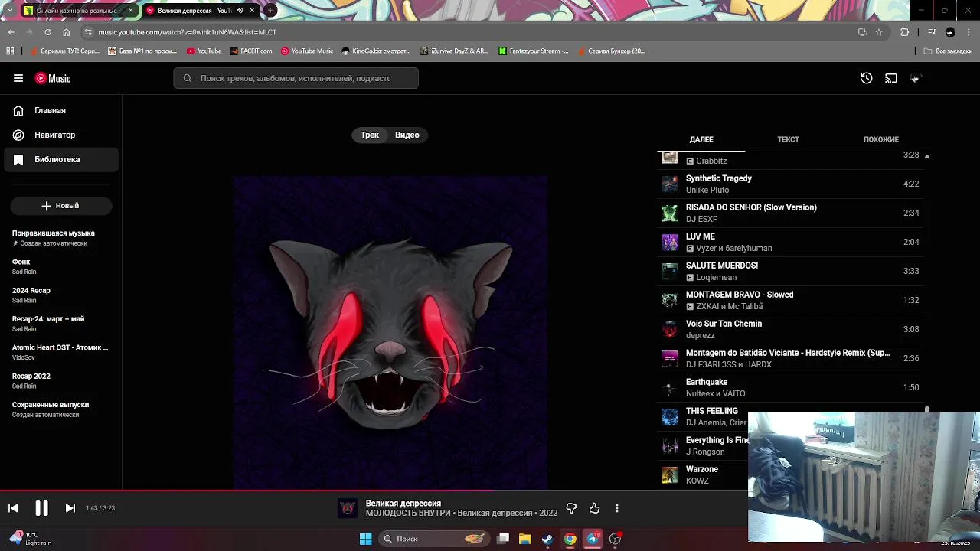Image resolution: width=980 pixels, height=551 pixels.
Task: Open Библиотека in the sidebar
Action: coord(61,159)
